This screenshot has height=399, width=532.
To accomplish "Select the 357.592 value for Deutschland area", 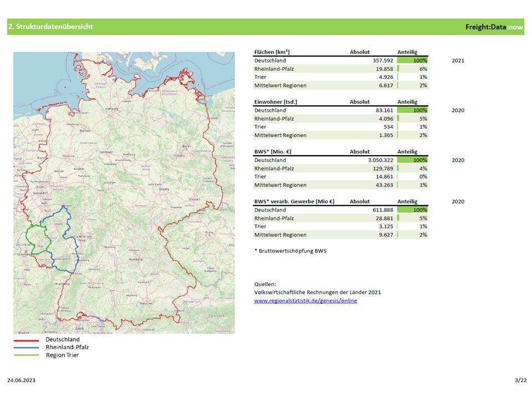I will click(x=382, y=60).
